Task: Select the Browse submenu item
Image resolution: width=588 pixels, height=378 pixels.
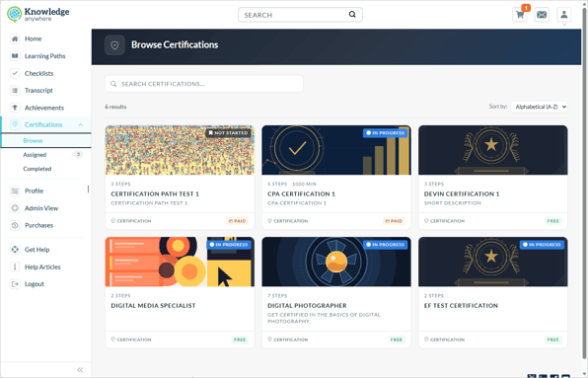Action: [x=33, y=140]
